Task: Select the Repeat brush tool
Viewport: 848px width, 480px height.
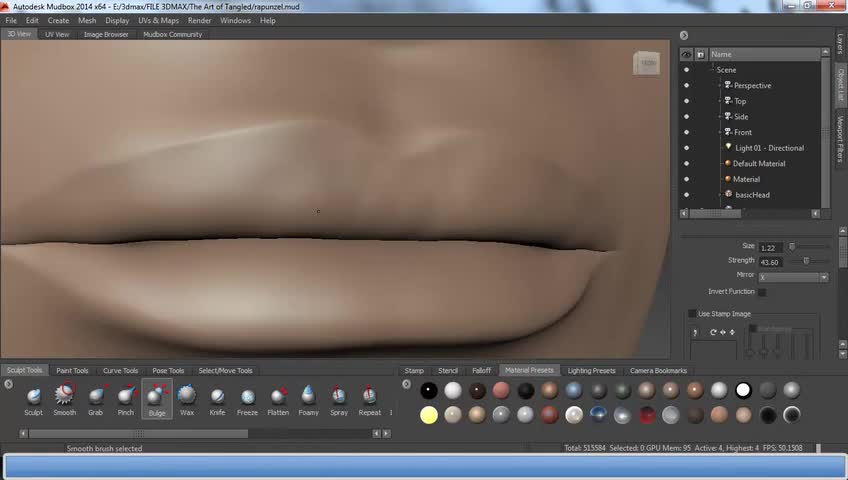Action: [370, 401]
